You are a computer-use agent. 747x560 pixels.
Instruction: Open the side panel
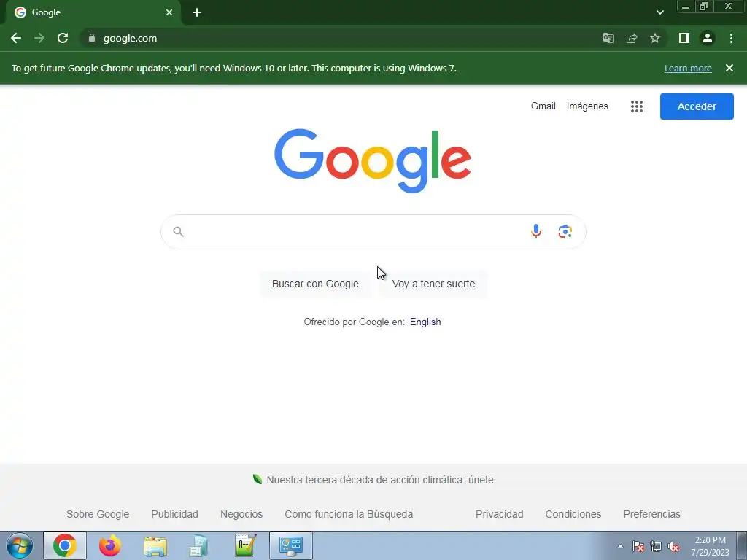tap(684, 38)
